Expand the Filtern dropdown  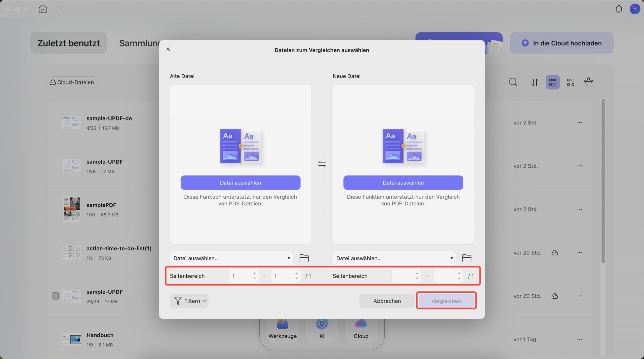[189, 301]
